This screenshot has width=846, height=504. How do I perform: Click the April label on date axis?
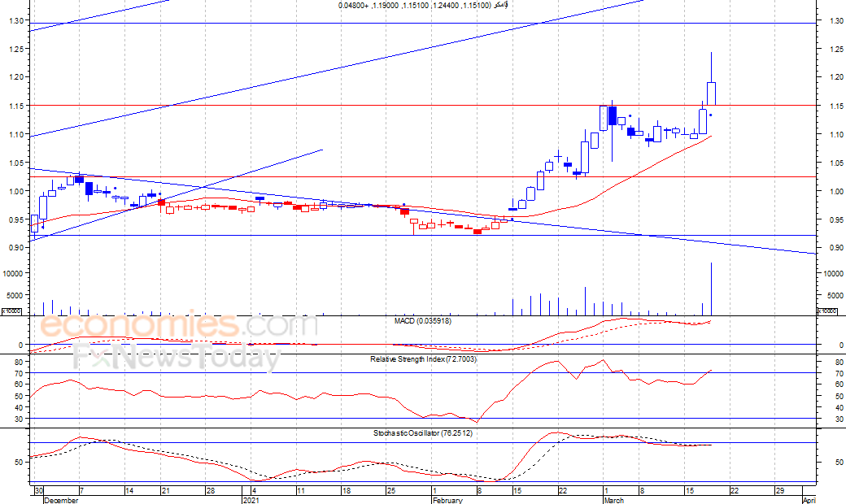(809, 500)
